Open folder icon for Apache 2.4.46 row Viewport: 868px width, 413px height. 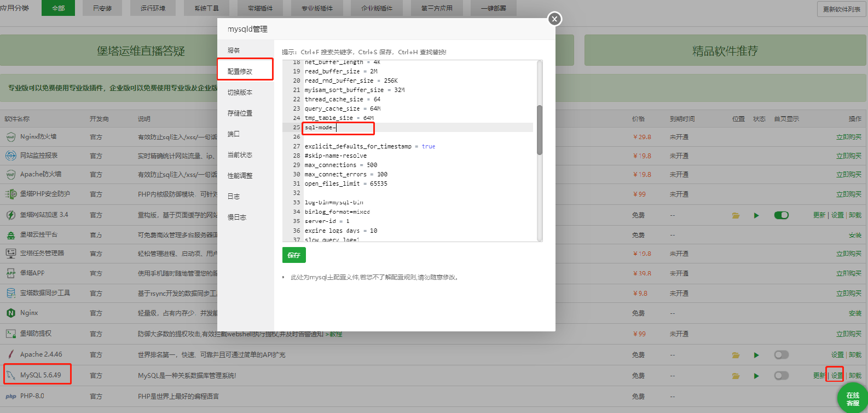coord(736,355)
